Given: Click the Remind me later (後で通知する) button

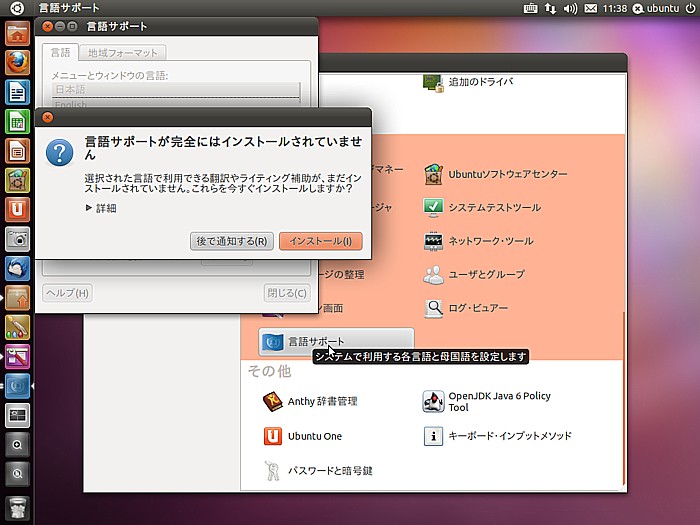Looking at the screenshot, I should coord(232,241).
